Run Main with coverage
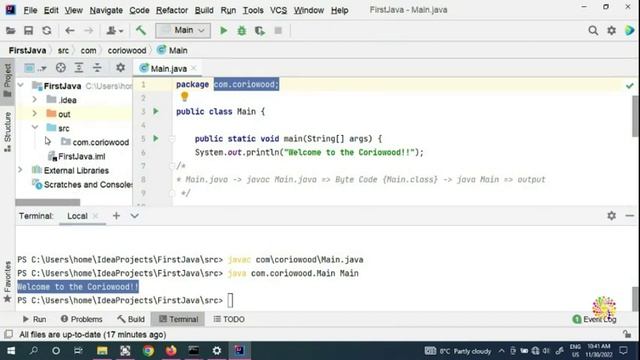 click(x=260, y=31)
